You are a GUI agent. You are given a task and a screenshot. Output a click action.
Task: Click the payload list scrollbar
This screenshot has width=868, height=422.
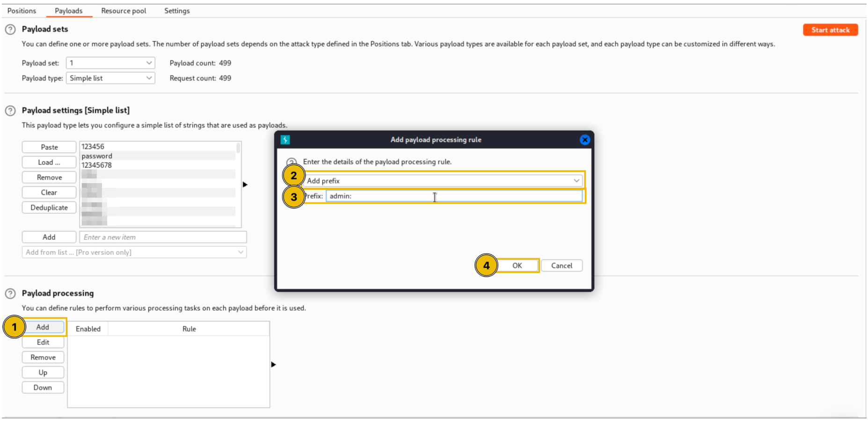point(238,148)
